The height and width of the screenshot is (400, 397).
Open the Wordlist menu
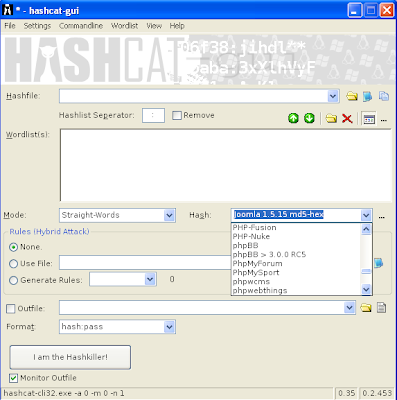(124, 26)
